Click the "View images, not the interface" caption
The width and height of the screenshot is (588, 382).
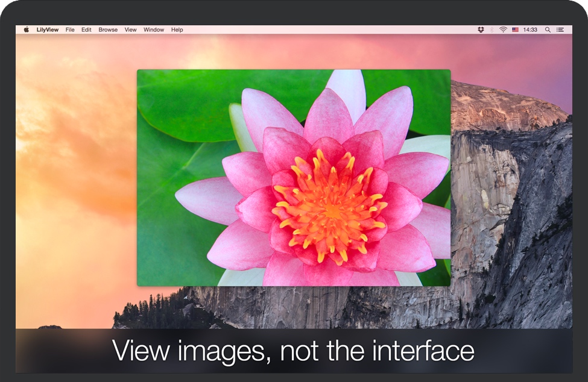pos(293,351)
